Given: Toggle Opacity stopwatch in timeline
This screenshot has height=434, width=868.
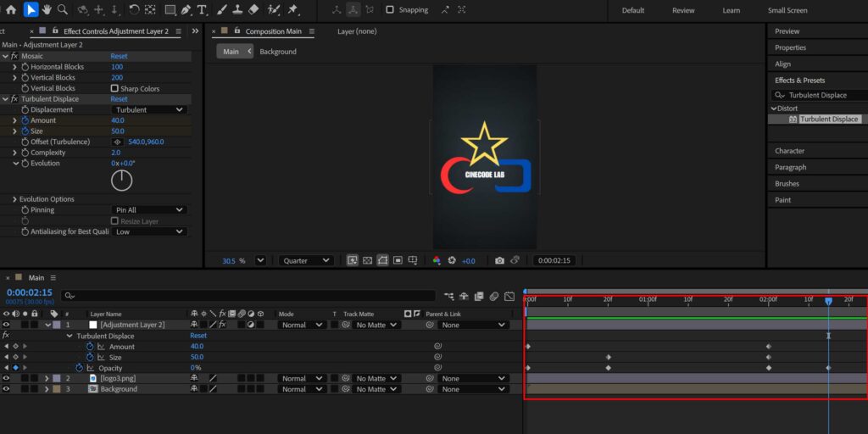Looking at the screenshot, I should [79, 368].
